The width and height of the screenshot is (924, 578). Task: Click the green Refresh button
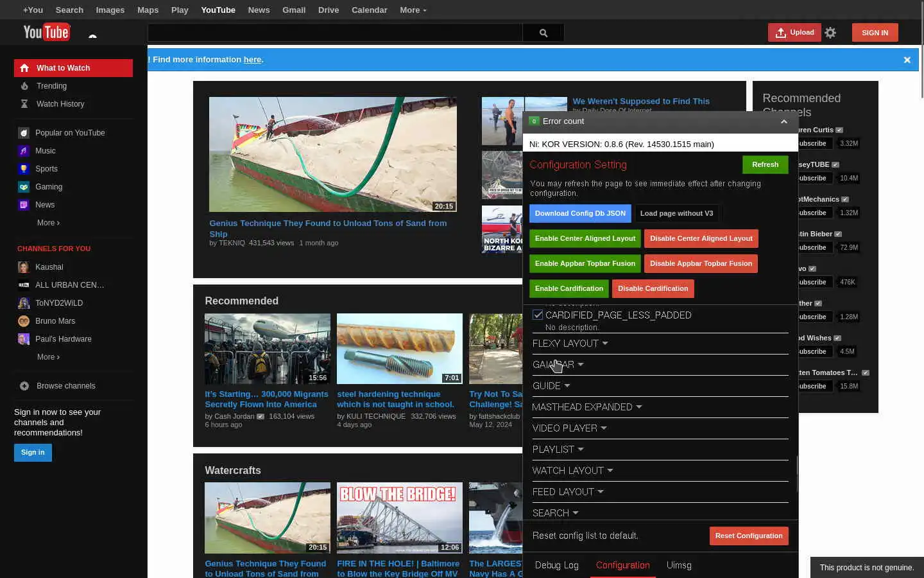coord(765,164)
